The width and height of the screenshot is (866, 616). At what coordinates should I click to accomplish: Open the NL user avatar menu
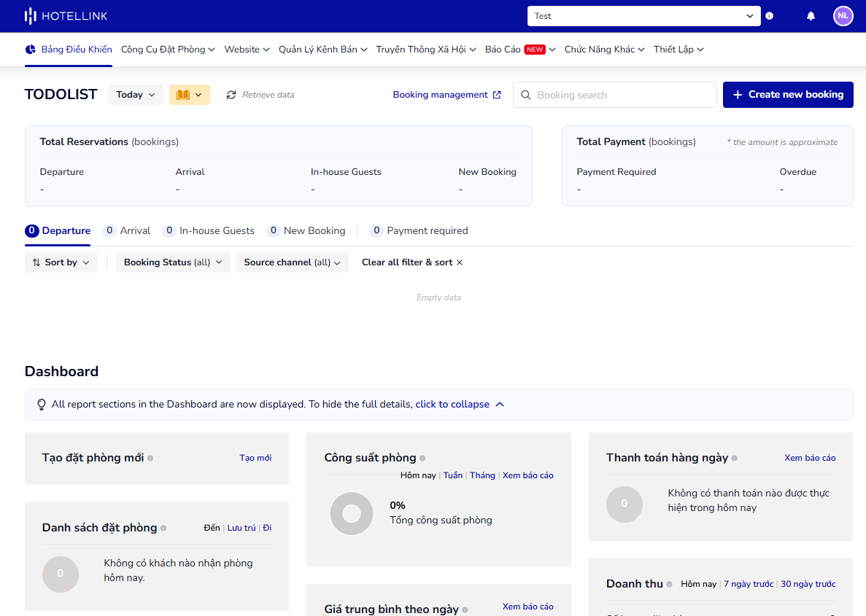(843, 16)
